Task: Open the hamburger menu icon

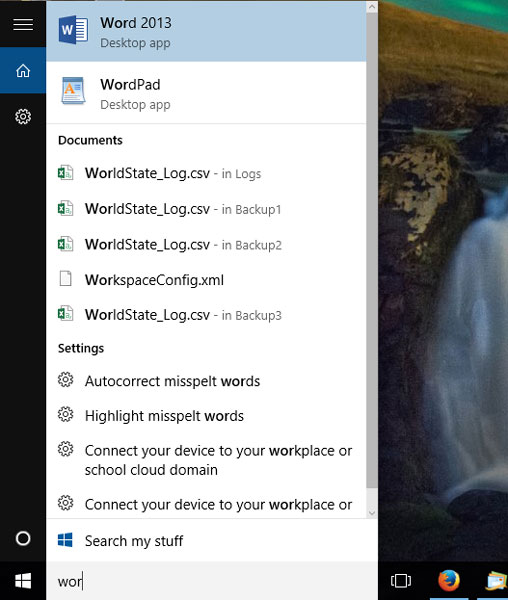Action: click(x=23, y=24)
